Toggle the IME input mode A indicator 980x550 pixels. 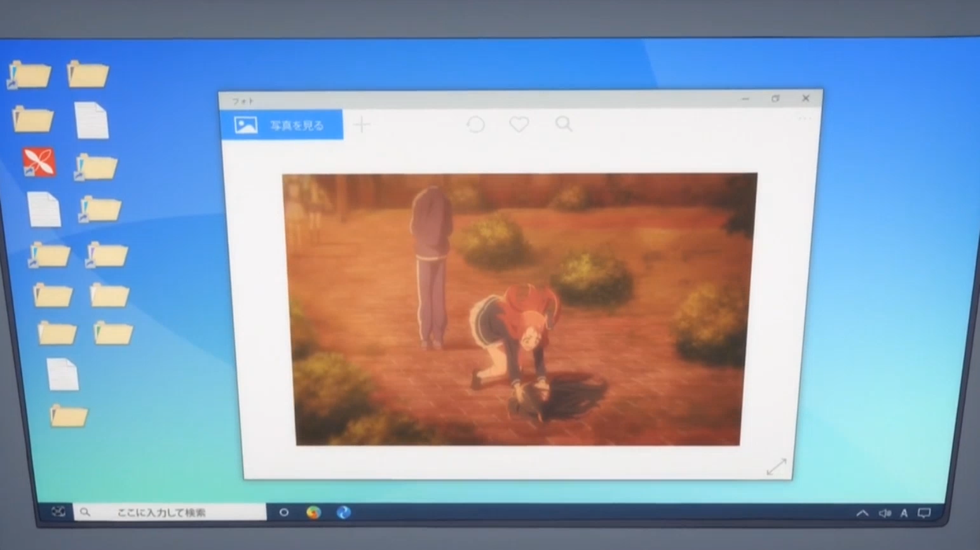(904, 513)
